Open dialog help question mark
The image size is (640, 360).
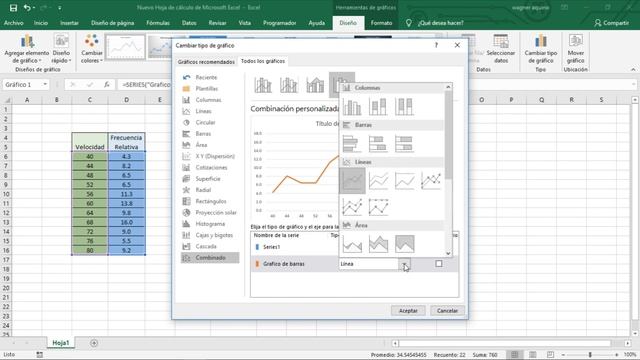[436, 45]
